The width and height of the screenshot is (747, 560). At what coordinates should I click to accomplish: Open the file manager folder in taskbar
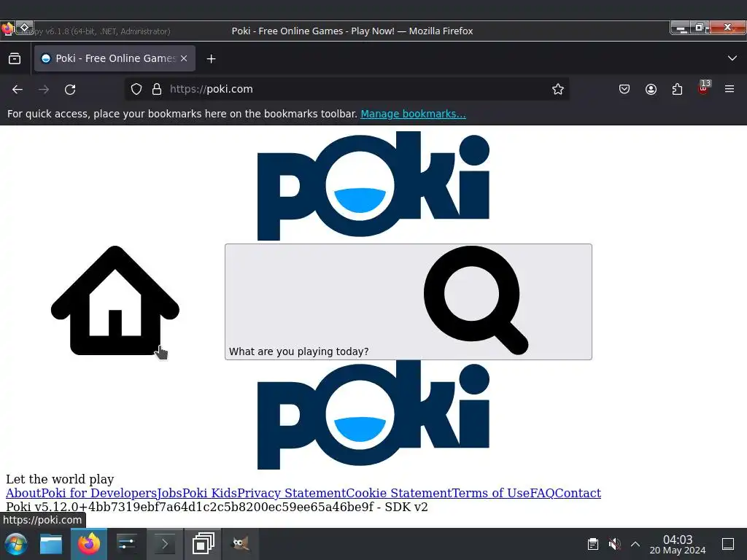coord(51,544)
